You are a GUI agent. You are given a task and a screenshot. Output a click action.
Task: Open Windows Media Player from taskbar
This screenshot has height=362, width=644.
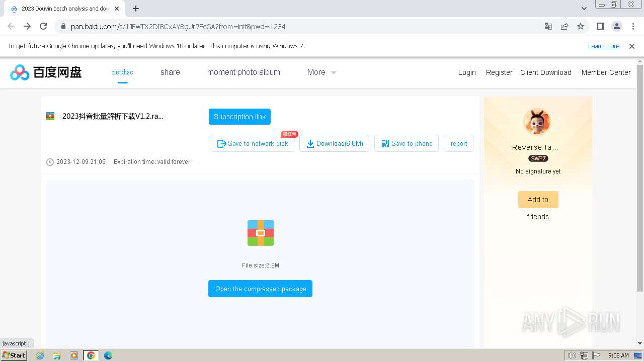click(x=74, y=355)
